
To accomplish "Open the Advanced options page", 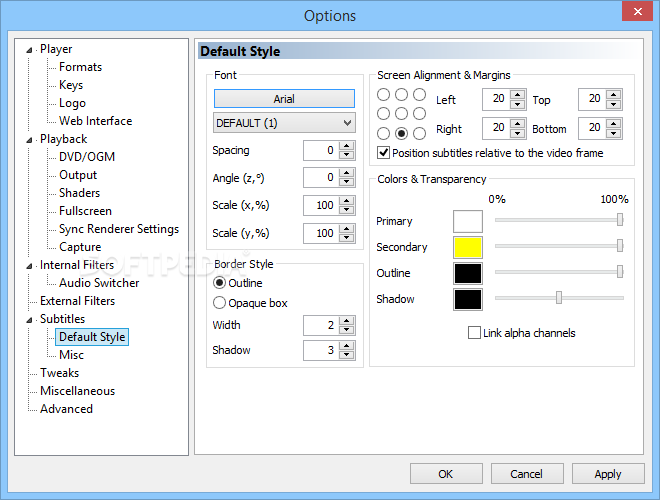I will pos(66,409).
